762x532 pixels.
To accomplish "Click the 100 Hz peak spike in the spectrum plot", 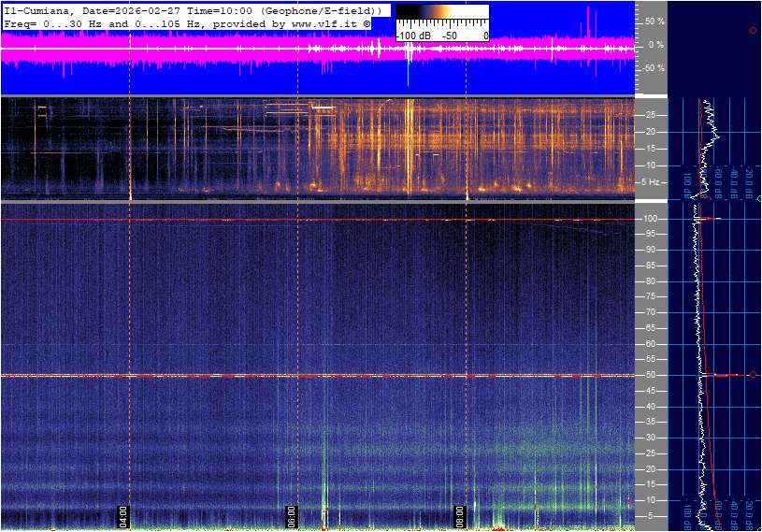I will (x=710, y=219).
